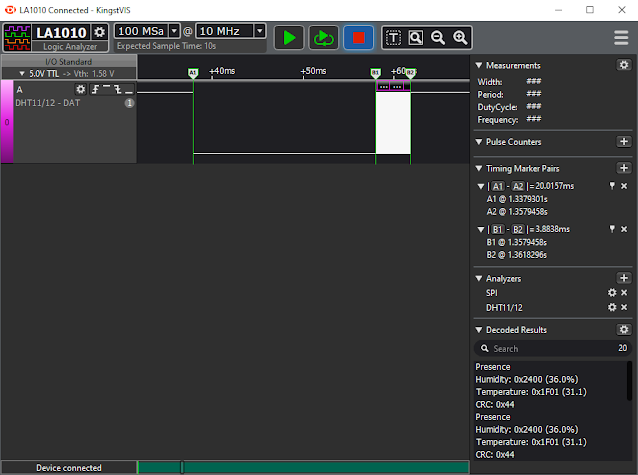638x475 pixels.
Task: Remove the DHT11/12 analyzer
Action: point(624,307)
